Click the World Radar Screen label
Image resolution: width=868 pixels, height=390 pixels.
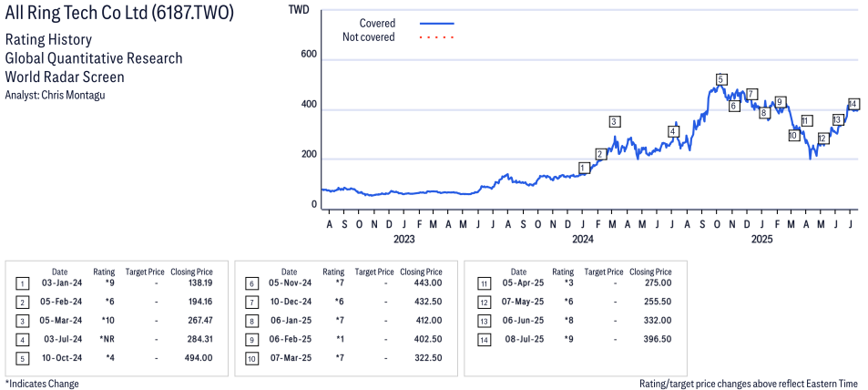pyautogui.click(x=65, y=77)
